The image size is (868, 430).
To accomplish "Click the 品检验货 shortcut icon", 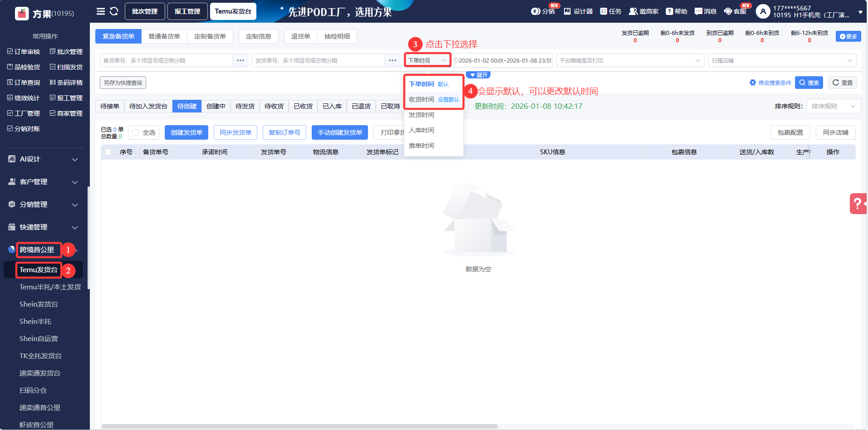I will click(10, 67).
